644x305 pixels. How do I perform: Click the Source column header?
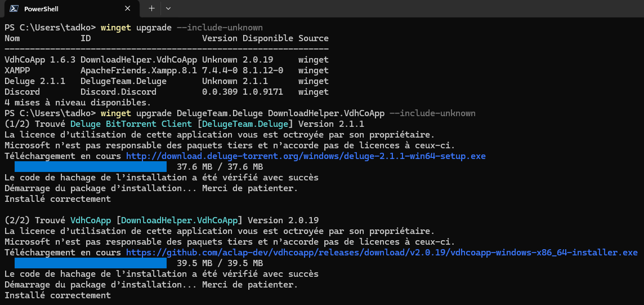point(314,39)
